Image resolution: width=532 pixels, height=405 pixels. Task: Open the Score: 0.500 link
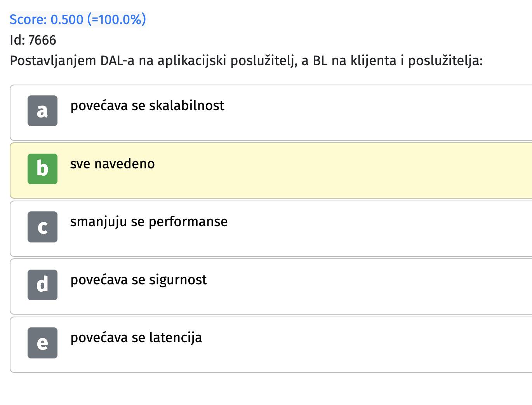point(78,19)
